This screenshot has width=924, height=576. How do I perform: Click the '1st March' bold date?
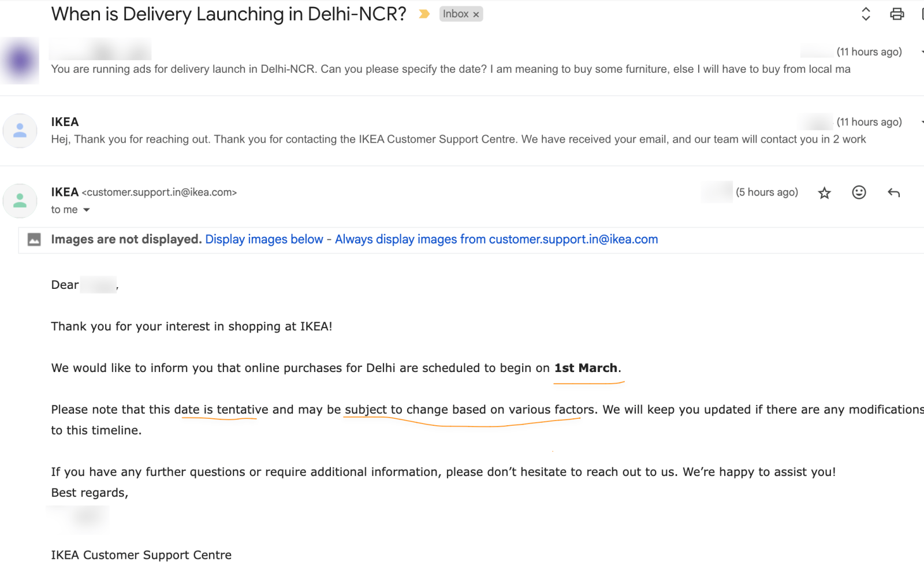[586, 368]
